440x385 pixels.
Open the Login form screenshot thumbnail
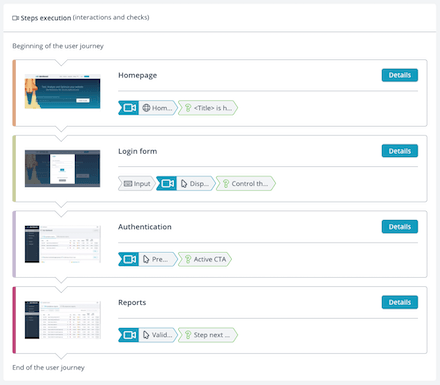click(63, 168)
